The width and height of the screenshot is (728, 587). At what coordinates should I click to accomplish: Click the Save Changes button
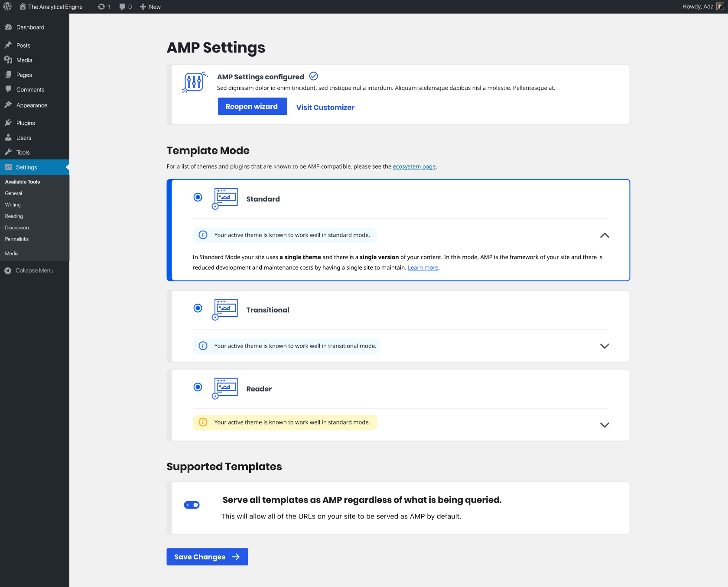coord(207,557)
